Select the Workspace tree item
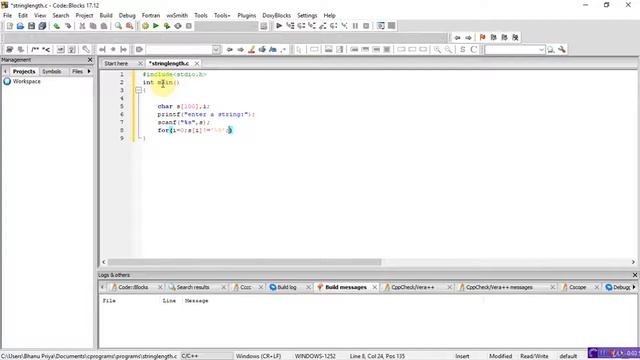This screenshot has width=640, height=360. pyautogui.click(x=27, y=81)
